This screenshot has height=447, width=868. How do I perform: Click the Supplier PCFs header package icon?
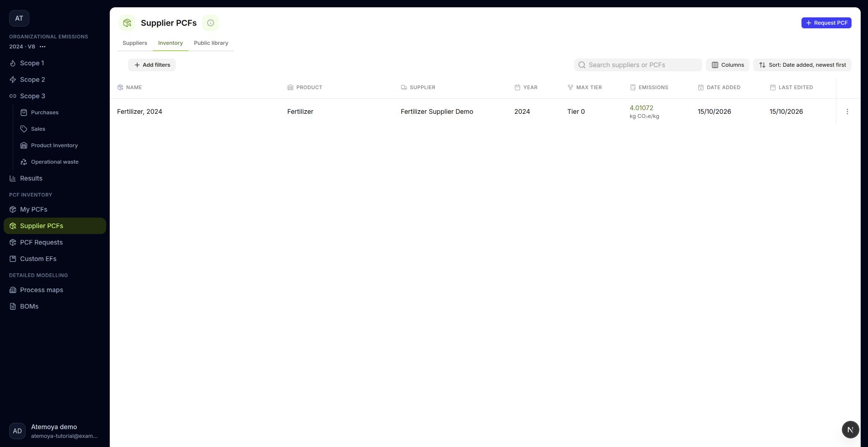click(x=127, y=23)
